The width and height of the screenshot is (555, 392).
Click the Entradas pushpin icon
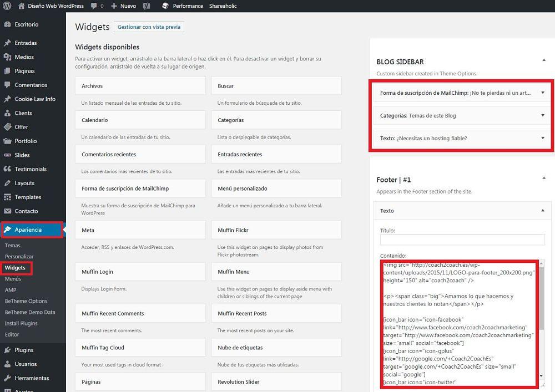pyautogui.click(x=8, y=43)
